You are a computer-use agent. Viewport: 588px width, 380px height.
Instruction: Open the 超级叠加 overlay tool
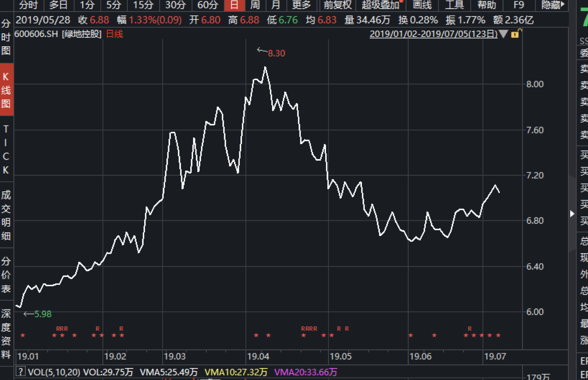(x=381, y=5)
